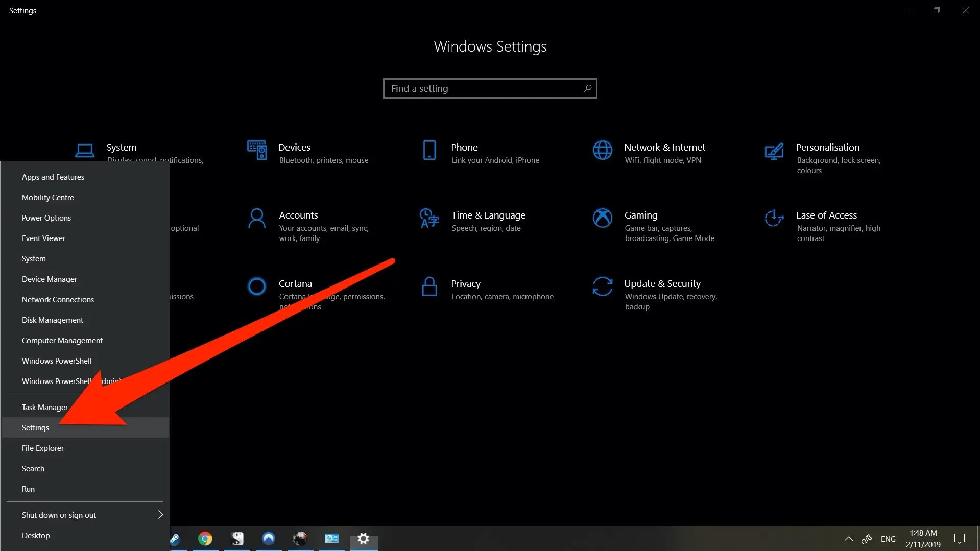
Task: Click the Phone settings icon
Action: (x=429, y=151)
